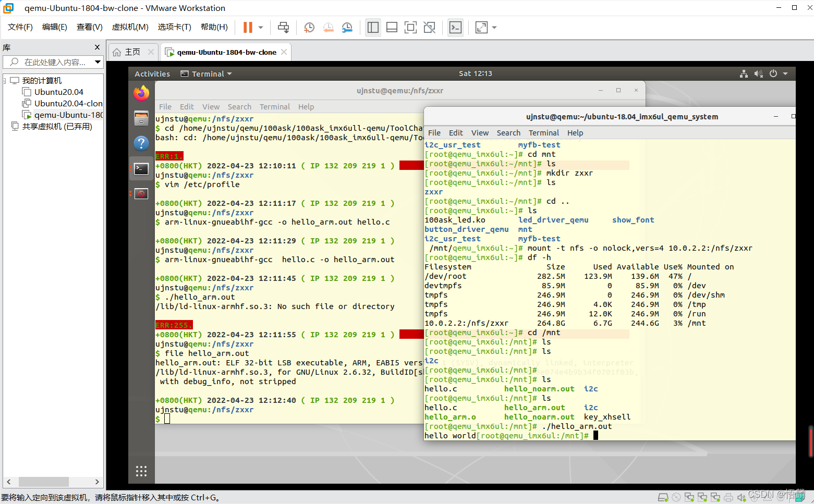
Task: Open the library search filter dropdown
Action: coord(98,62)
